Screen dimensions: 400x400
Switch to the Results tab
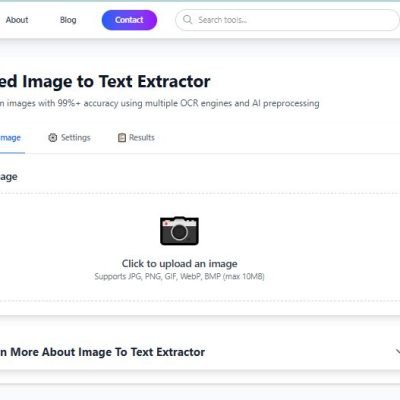(136, 138)
